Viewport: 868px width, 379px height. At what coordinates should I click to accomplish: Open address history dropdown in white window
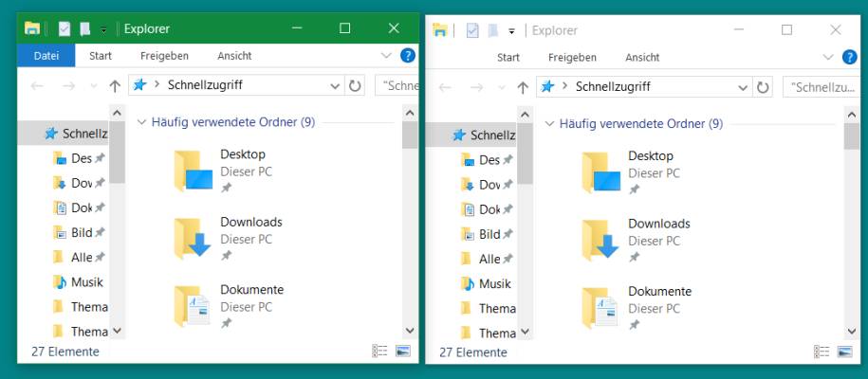pos(743,87)
